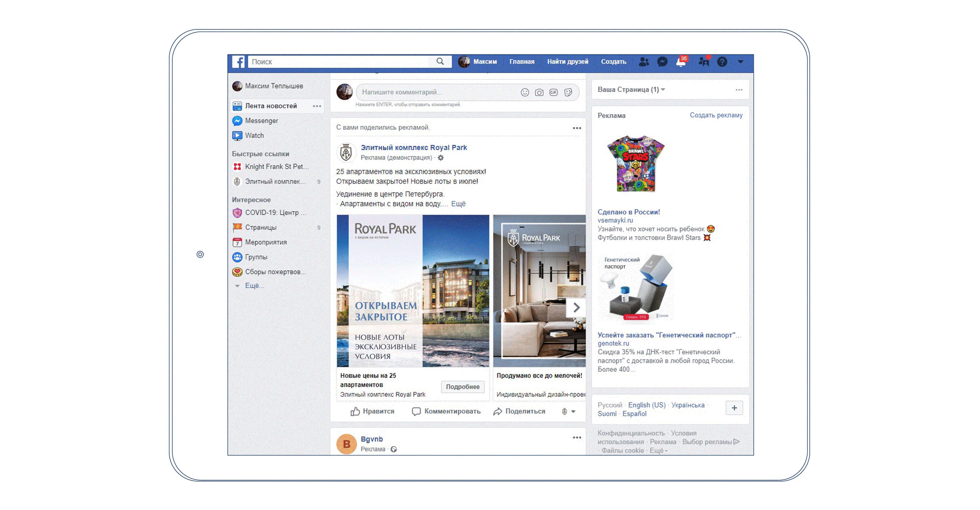
Task: Open the notifications bell icon
Action: [x=681, y=62]
